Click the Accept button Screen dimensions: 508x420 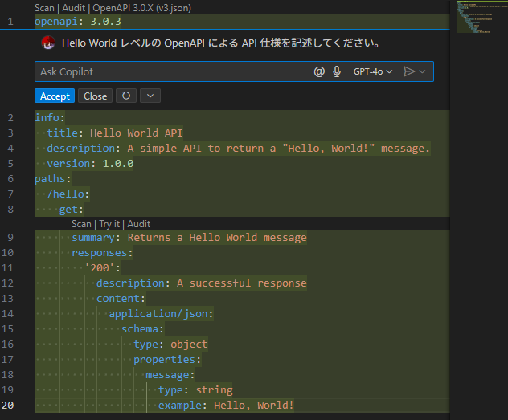[x=55, y=96]
